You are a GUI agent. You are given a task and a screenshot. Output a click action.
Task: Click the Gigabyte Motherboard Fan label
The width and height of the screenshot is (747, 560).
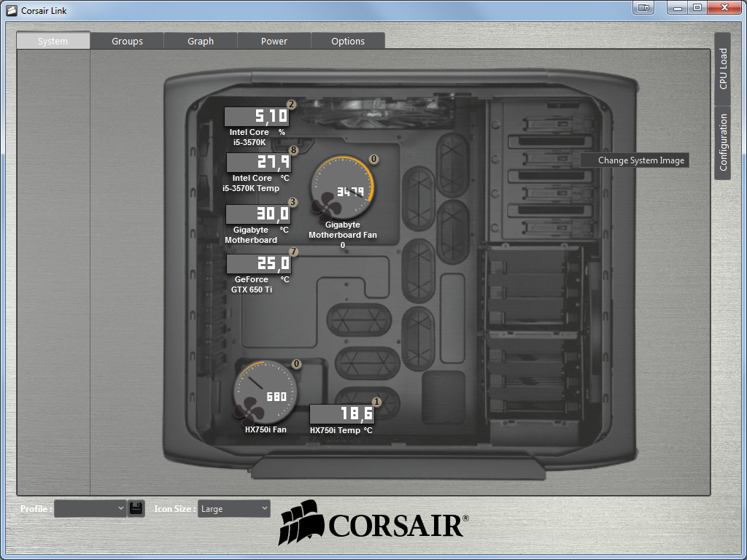[x=343, y=235]
